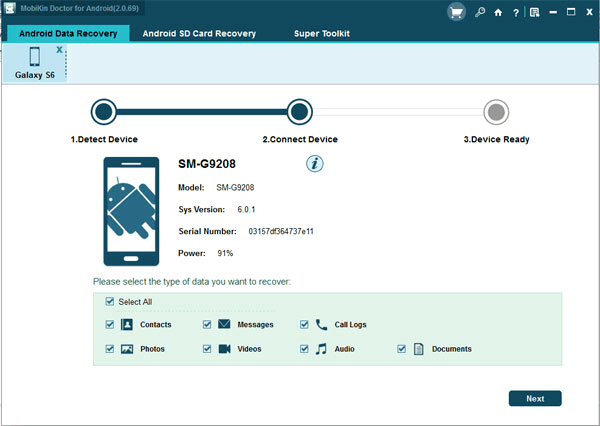The height and width of the screenshot is (426, 600).
Task: Close the Galaxy S6 device tab
Action: (59, 49)
